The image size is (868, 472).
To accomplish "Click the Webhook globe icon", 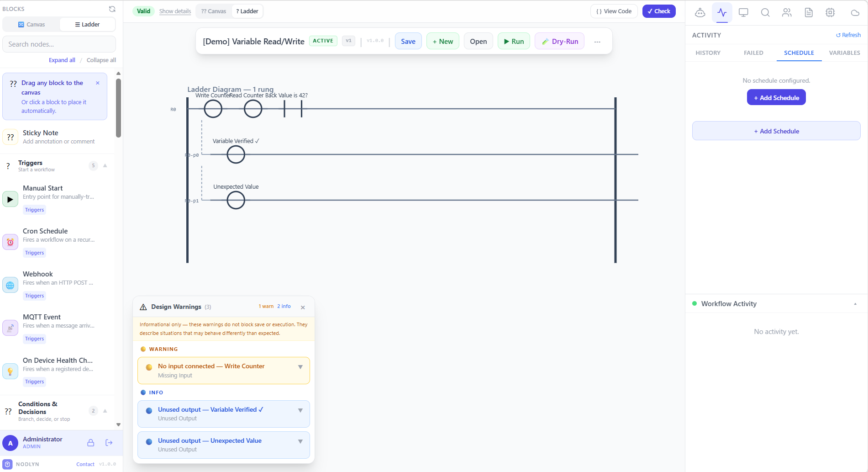I will [10, 285].
